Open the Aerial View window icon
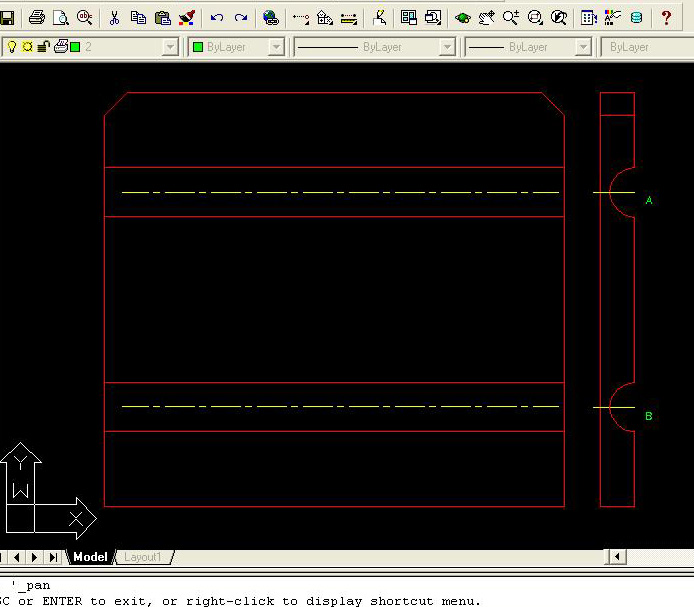This screenshot has height=607, width=694. click(409, 18)
